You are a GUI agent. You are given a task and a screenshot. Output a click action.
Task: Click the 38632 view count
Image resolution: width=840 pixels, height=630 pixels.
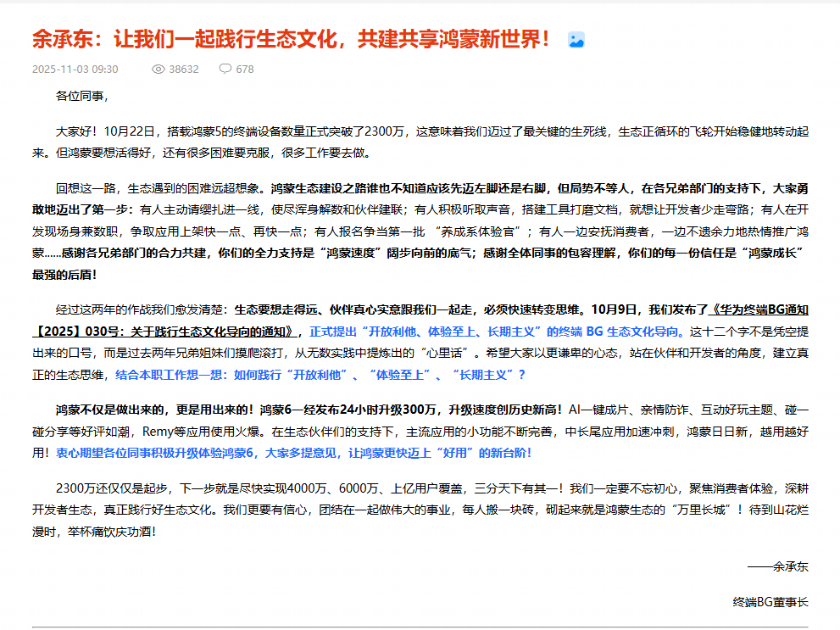pyautogui.click(x=184, y=70)
